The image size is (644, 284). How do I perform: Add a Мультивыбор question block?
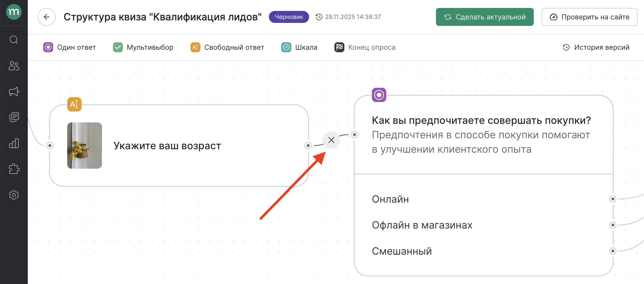[x=143, y=47]
